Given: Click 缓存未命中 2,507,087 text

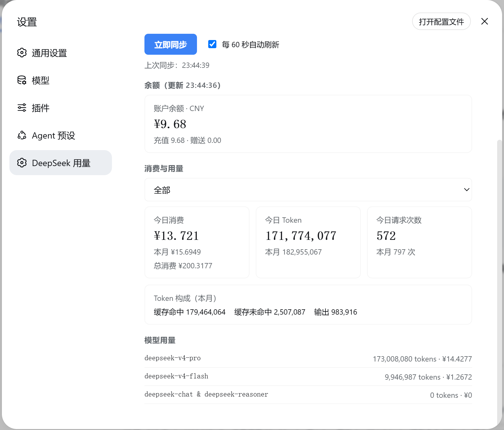Looking at the screenshot, I should point(270,312).
